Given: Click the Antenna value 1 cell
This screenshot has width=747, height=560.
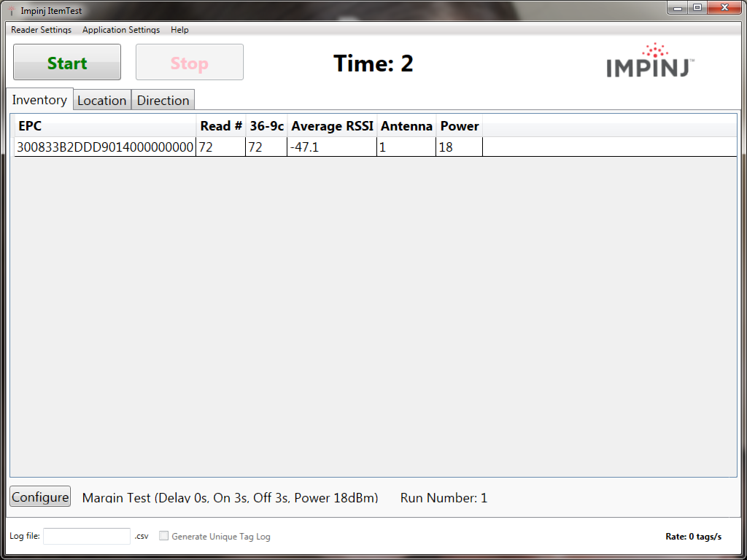Looking at the screenshot, I should pyautogui.click(x=406, y=147).
